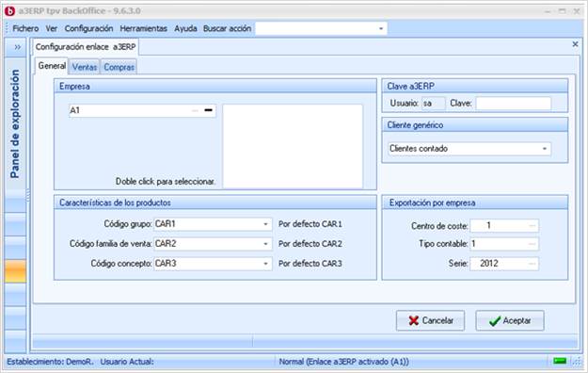Click the Serie field showing 2012

coord(504,264)
